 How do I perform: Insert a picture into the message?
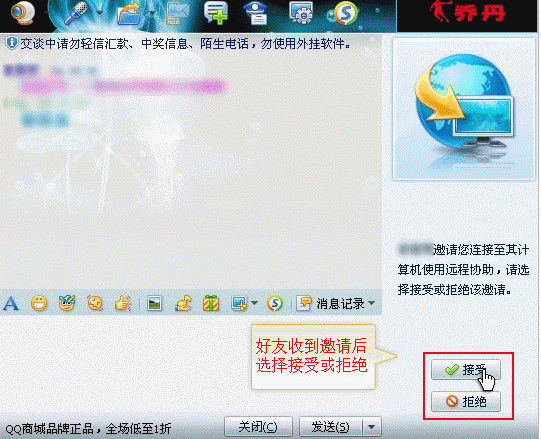154,303
